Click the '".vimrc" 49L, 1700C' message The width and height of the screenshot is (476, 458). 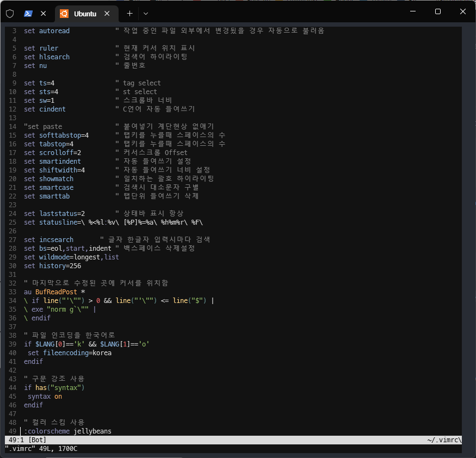41,449
